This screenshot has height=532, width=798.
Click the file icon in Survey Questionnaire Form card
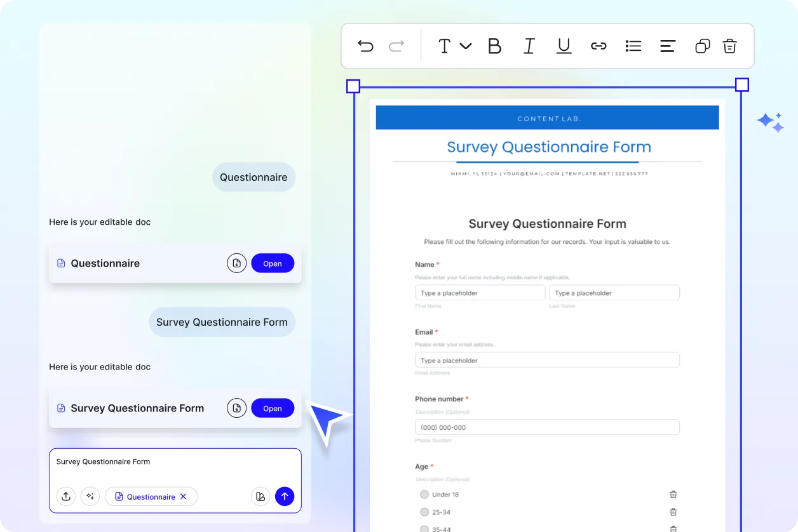[61, 408]
